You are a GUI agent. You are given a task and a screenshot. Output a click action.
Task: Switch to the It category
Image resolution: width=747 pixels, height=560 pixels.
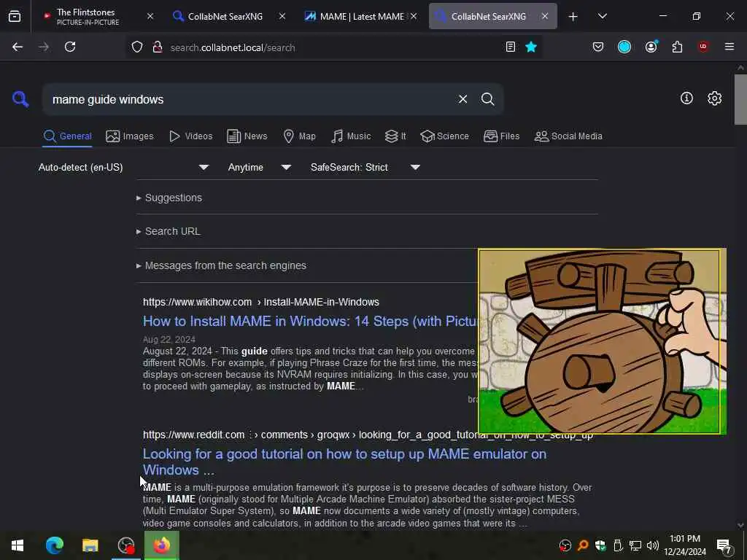[395, 136]
